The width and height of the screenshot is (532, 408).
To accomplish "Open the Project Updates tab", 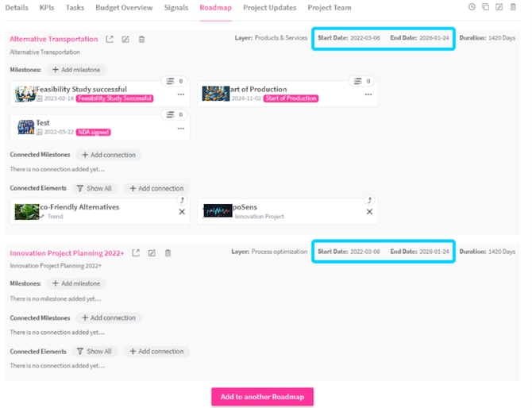I will [x=269, y=7].
